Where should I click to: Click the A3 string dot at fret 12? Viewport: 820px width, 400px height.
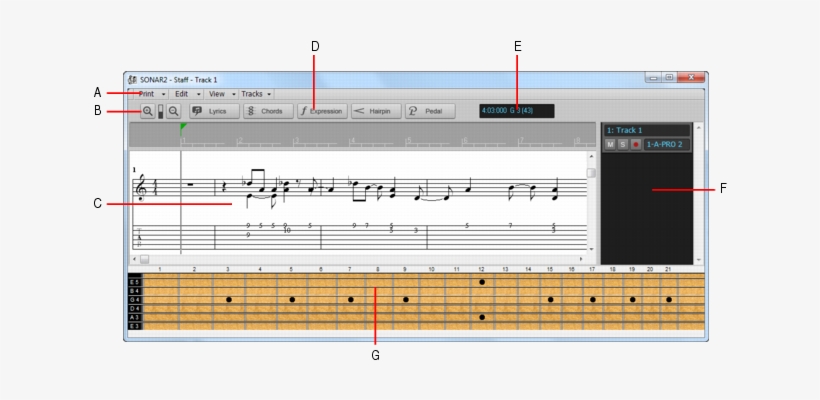point(482,317)
